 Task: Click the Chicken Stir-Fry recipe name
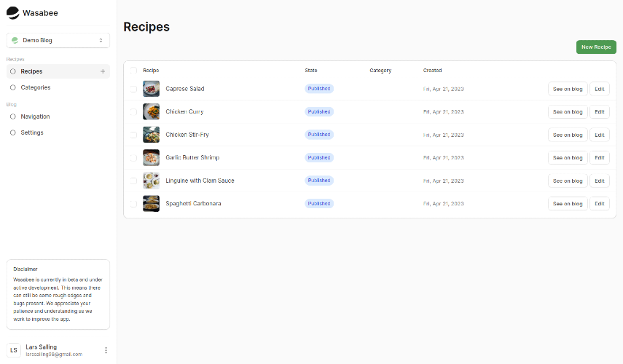pos(187,135)
